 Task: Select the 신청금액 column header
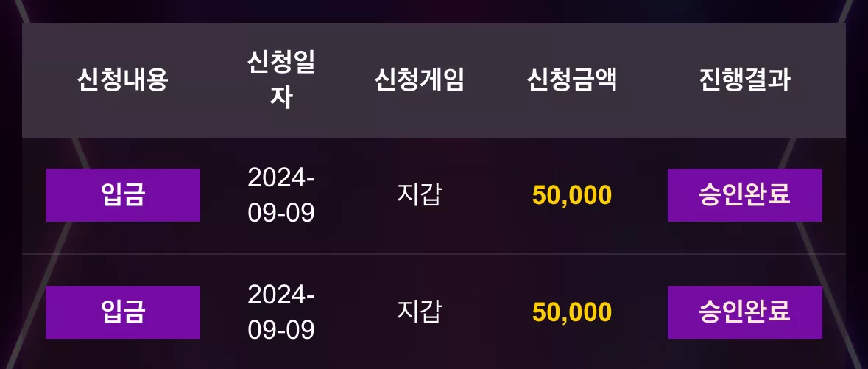pyautogui.click(x=572, y=80)
